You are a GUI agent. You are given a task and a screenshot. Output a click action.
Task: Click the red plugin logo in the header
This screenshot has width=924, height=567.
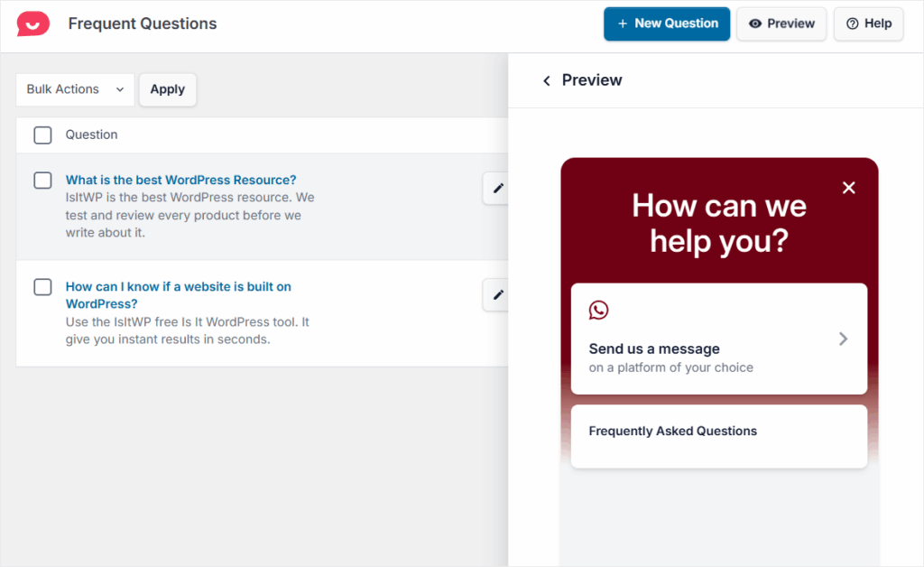coord(33,24)
